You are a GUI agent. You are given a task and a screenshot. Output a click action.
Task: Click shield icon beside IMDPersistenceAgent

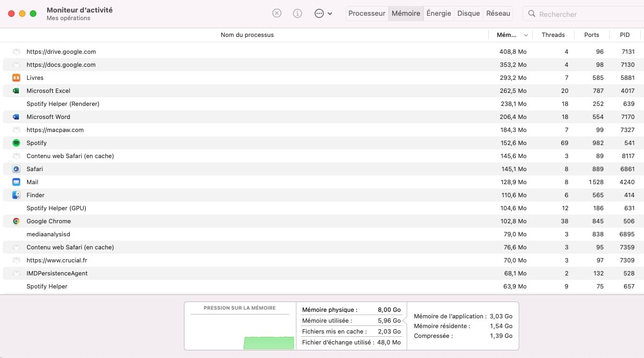coord(16,273)
